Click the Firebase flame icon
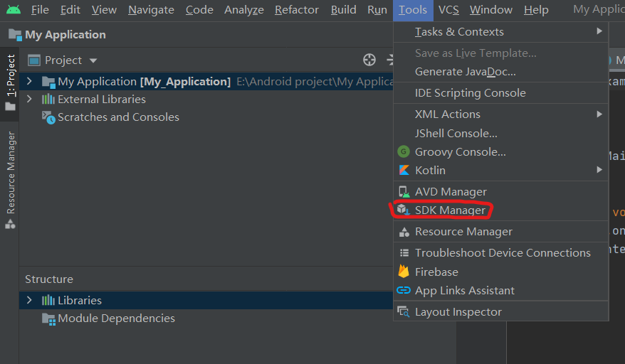Viewport: 625px width, 364px height. (404, 271)
